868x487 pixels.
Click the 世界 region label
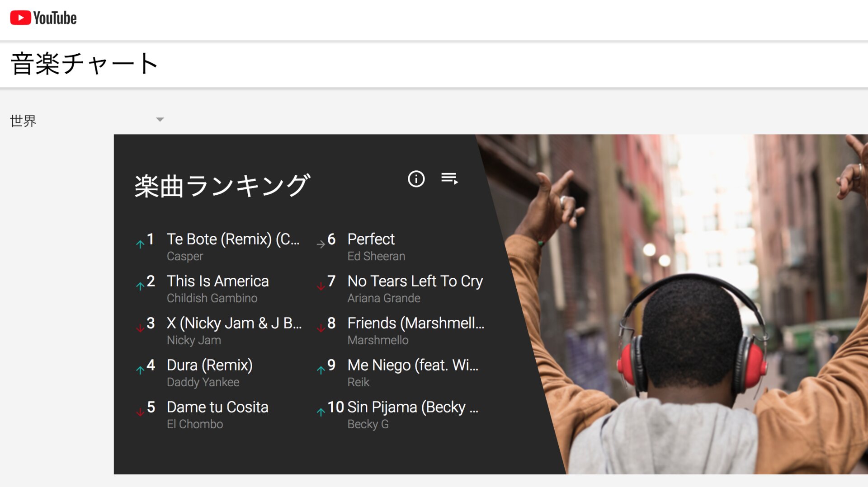pyautogui.click(x=23, y=121)
